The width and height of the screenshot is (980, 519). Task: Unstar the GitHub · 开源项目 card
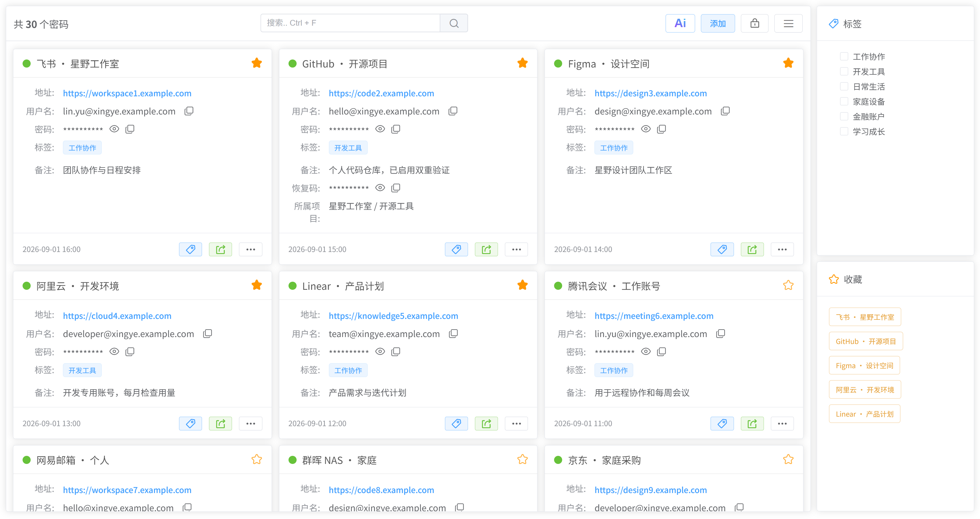(522, 63)
